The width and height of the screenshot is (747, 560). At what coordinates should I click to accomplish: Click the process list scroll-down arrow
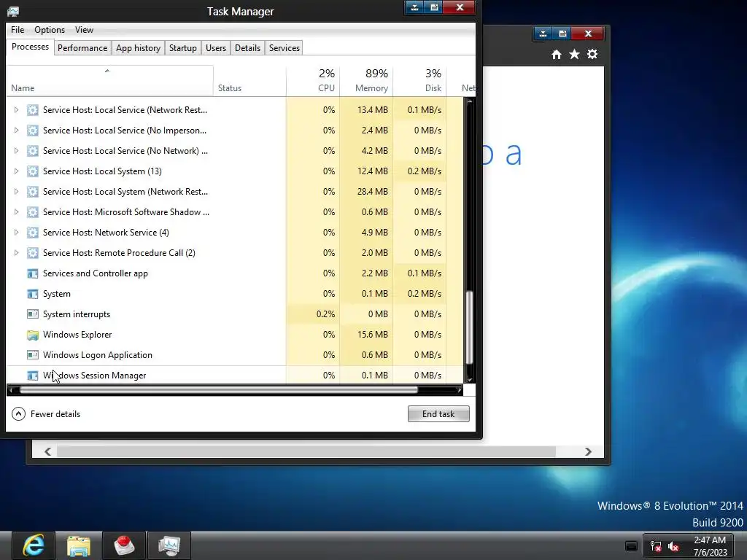click(x=469, y=379)
